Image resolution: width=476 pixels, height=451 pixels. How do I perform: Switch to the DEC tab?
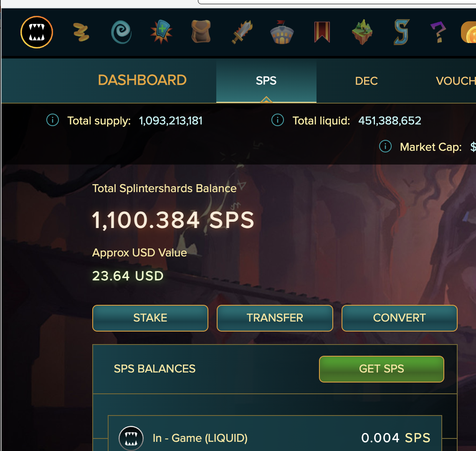point(366,81)
